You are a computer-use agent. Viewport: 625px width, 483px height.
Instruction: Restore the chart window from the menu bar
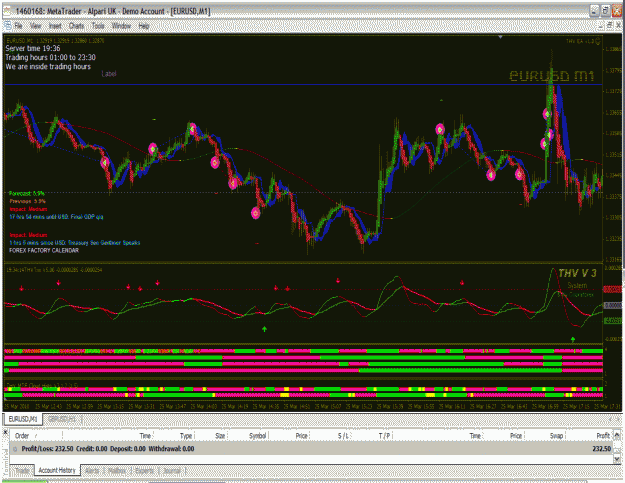[x=609, y=26]
